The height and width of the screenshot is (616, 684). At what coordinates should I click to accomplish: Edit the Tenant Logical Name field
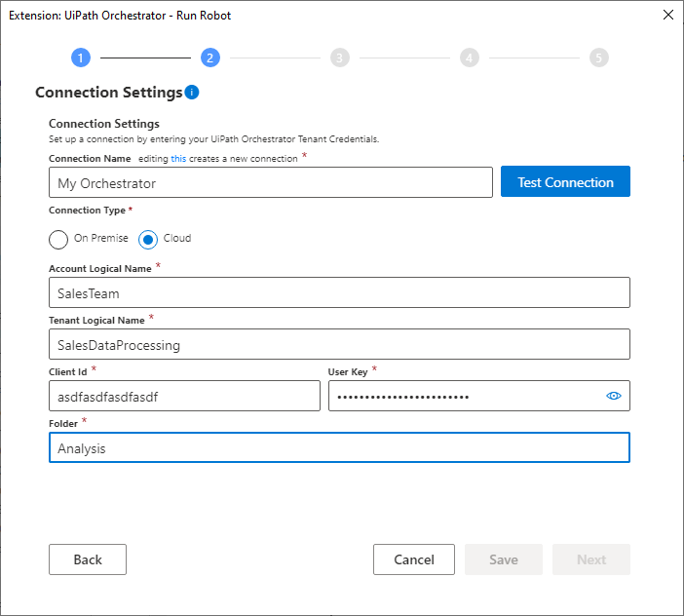pos(339,344)
